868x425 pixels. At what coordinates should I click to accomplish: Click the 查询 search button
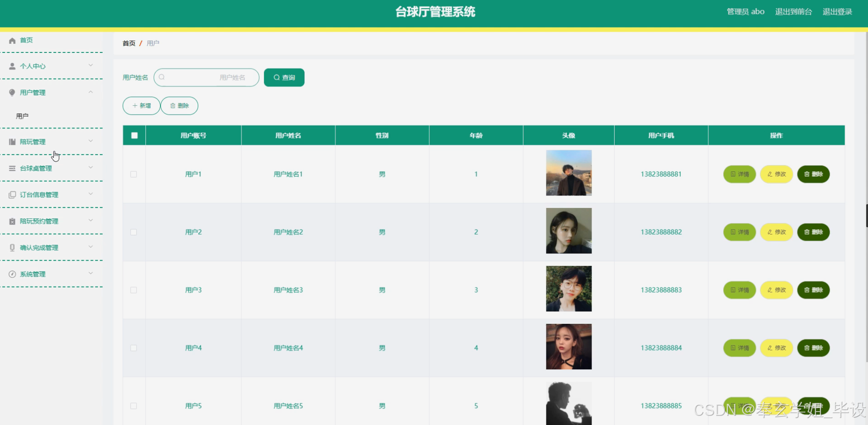click(x=284, y=77)
